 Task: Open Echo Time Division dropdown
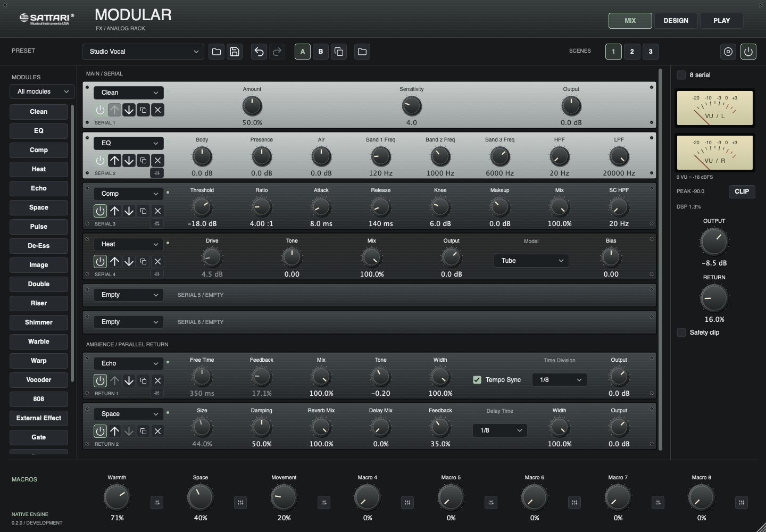pos(559,380)
